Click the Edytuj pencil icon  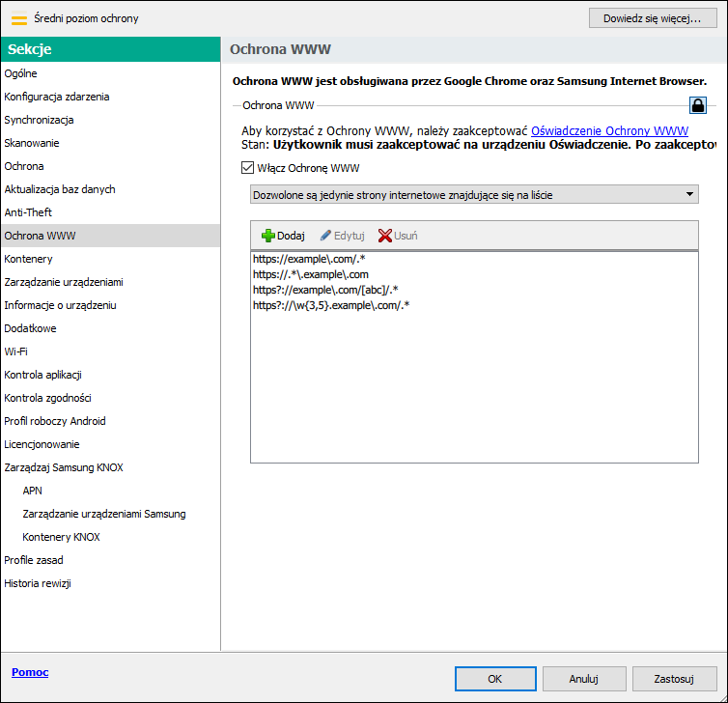(x=325, y=236)
